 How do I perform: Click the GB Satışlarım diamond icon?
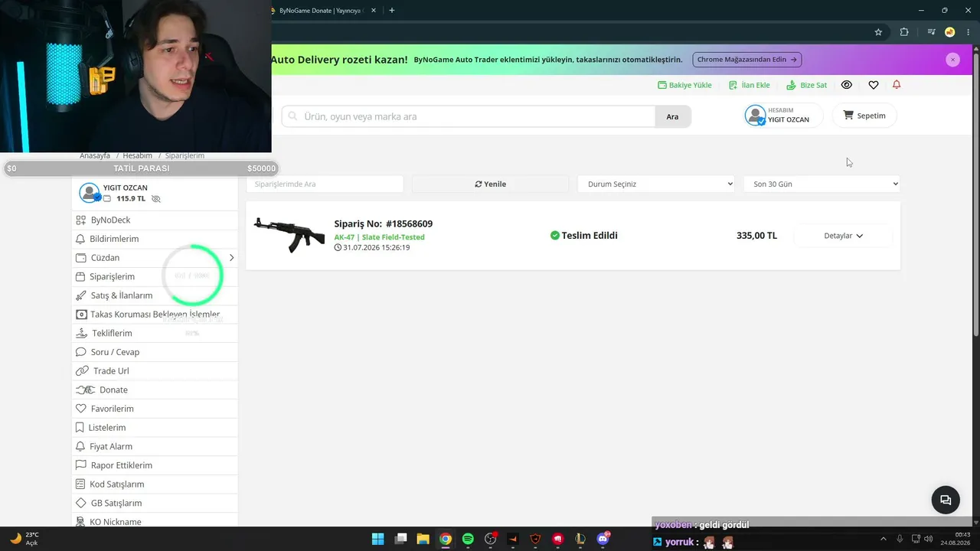tap(81, 503)
